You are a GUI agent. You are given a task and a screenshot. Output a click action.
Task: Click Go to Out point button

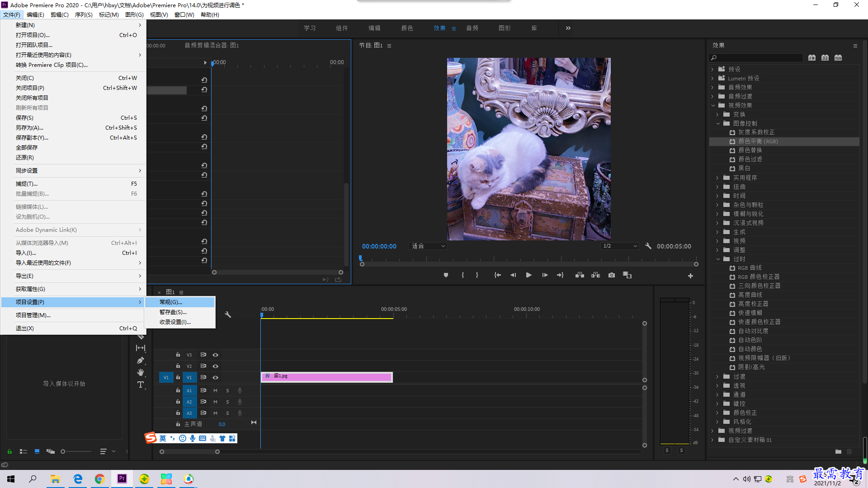point(560,275)
